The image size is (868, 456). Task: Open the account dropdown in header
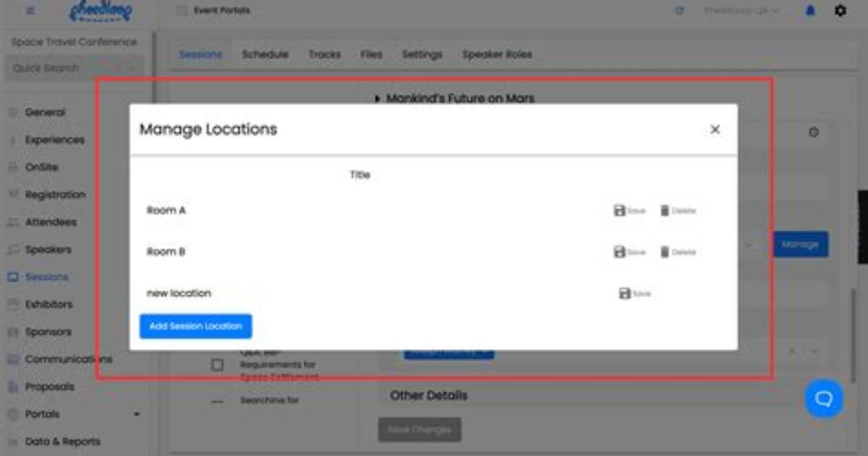pyautogui.click(x=742, y=10)
